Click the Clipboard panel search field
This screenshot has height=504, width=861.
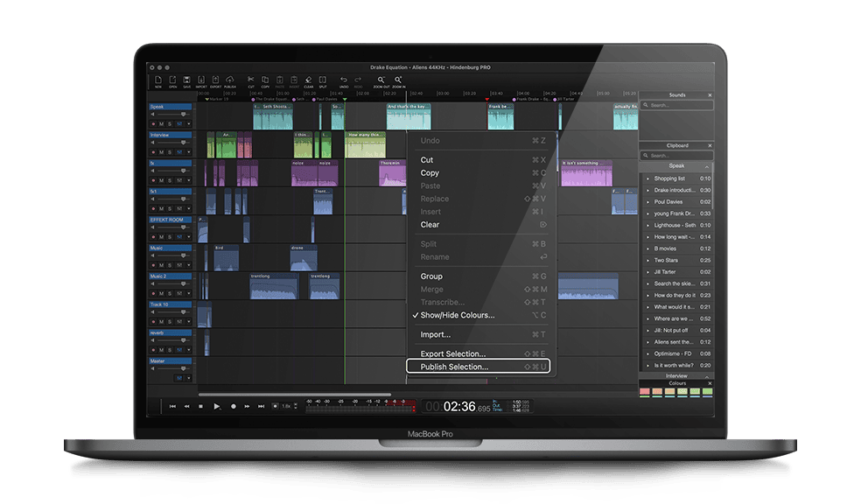[x=677, y=156]
